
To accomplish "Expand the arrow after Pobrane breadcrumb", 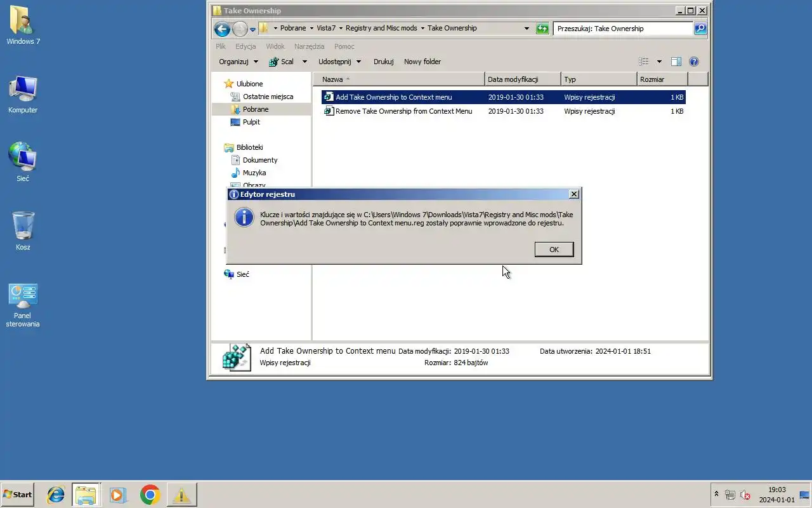I will pyautogui.click(x=311, y=28).
